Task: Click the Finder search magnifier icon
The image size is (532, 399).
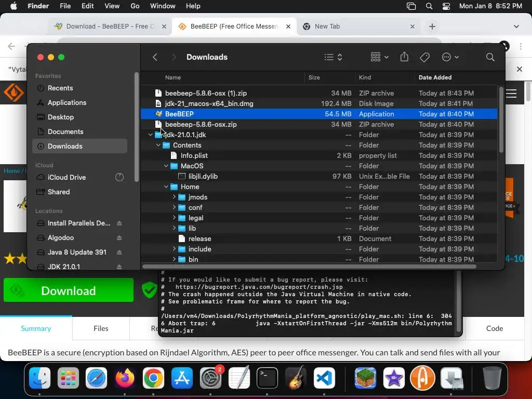Action: [490, 57]
